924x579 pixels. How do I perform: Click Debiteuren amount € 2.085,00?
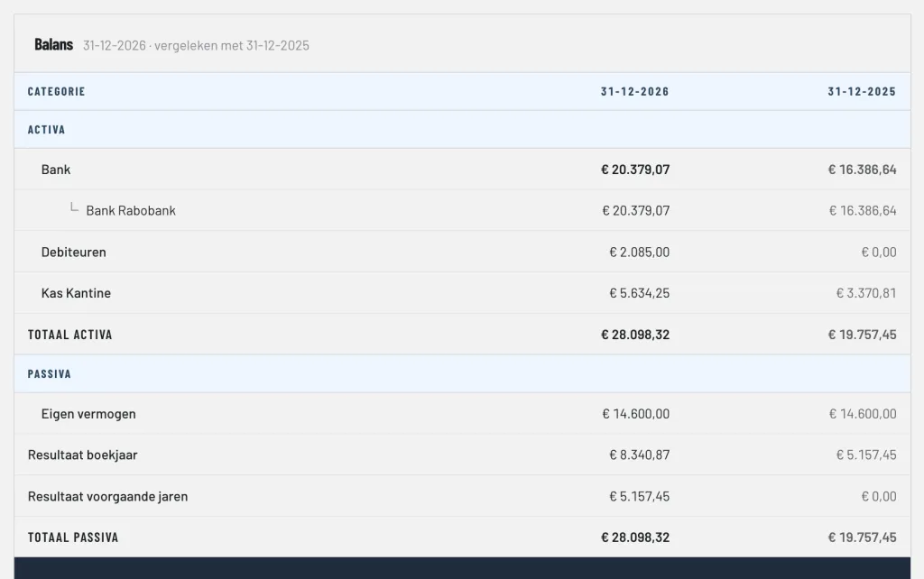click(x=640, y=253)
